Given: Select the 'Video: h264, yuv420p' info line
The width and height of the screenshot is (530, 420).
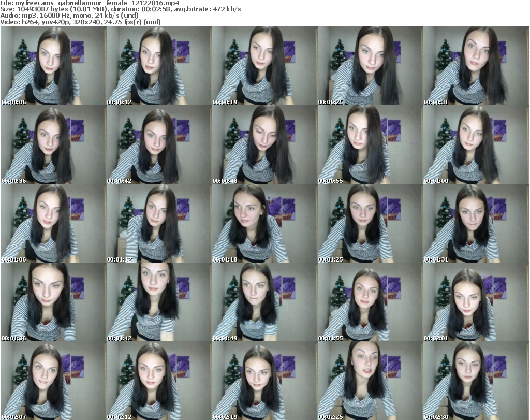Looking at the screenshot, I should [80, 22].
